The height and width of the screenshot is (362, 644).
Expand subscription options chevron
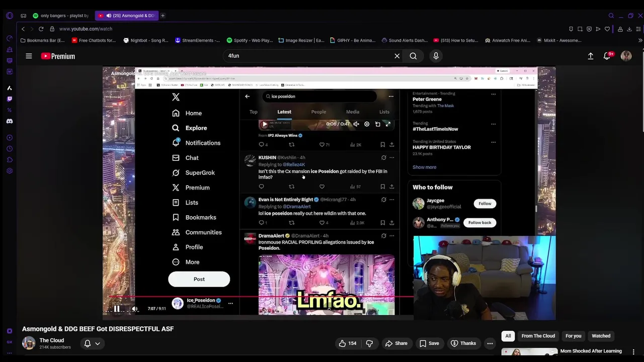(98, 343)
